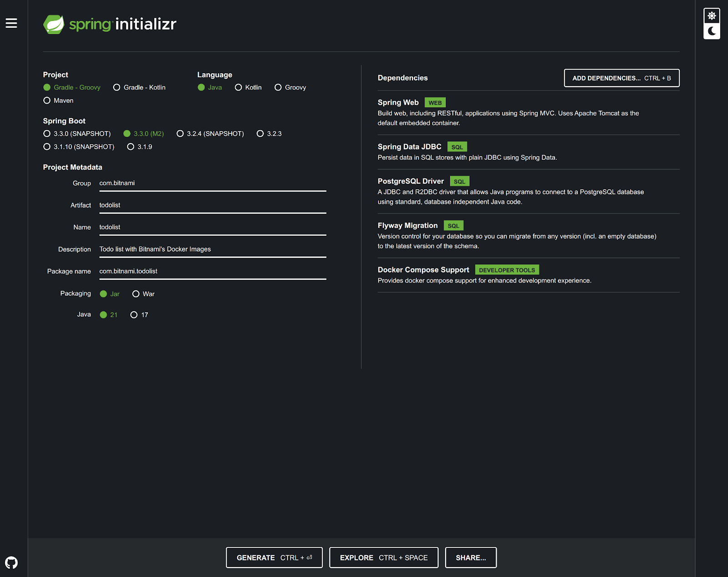Select the Spring Web dependency
Viewport: 728px width, 577px height.
pos(529,112)
